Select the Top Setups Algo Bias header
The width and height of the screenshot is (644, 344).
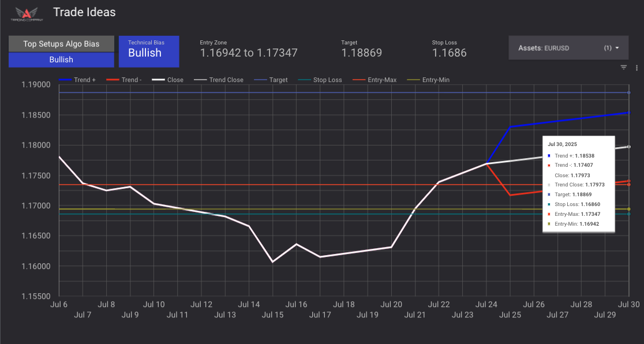[61, 44]
